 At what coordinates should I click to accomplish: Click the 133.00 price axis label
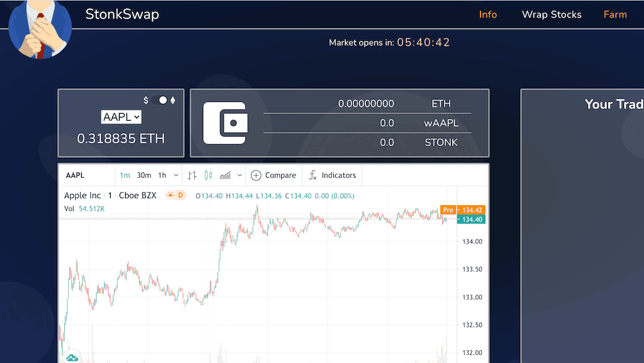click(x=472, y=297)
